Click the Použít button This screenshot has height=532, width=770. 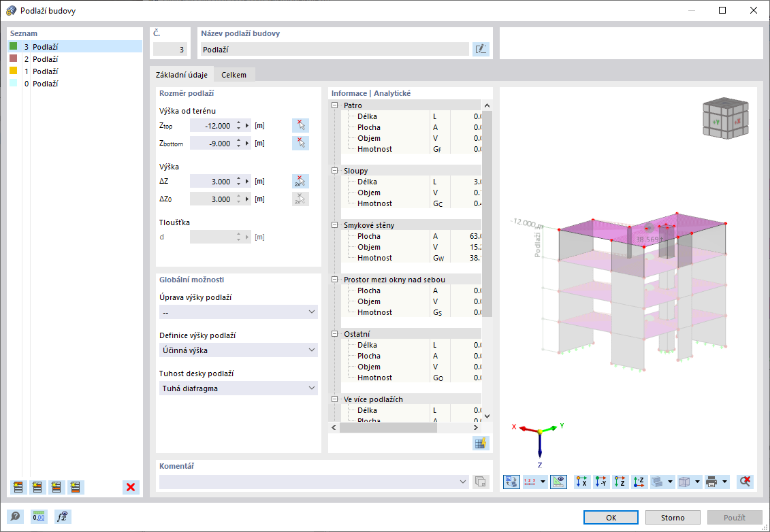pos(735,517)
